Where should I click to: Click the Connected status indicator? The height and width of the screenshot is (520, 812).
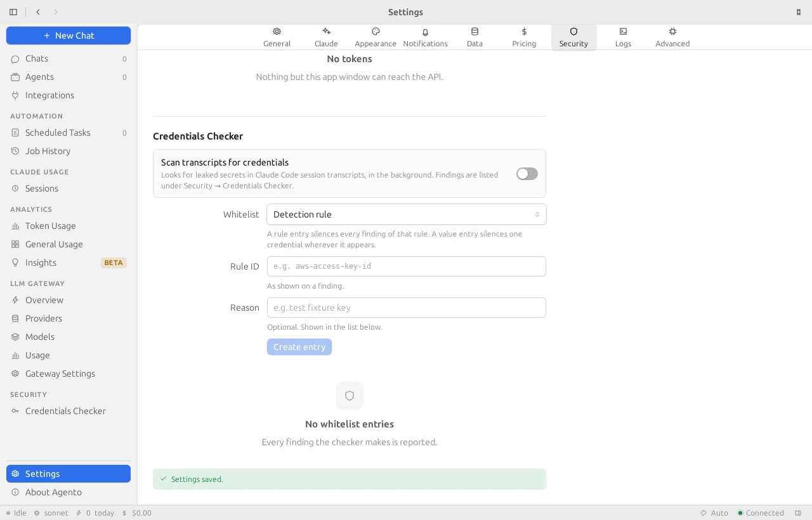761,513
